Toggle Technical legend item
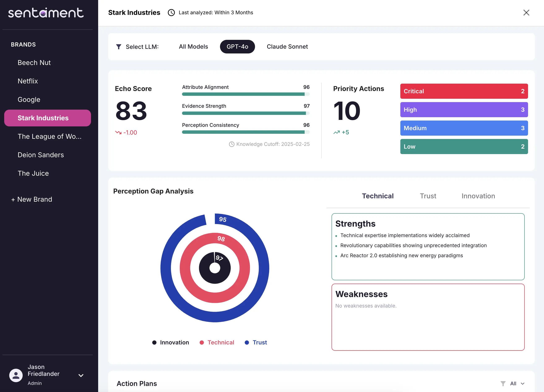 tap(217, 342)
